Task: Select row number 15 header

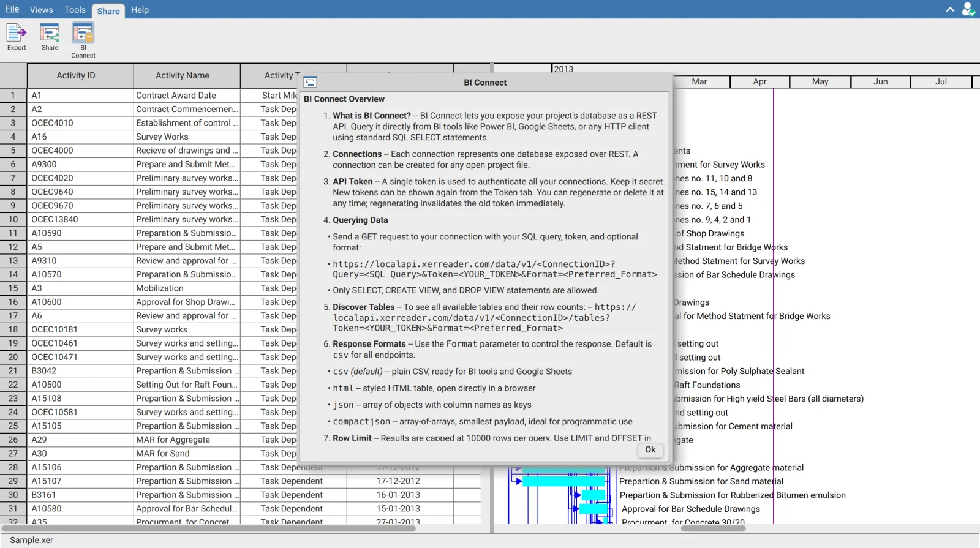Action: tap(13, 288)
